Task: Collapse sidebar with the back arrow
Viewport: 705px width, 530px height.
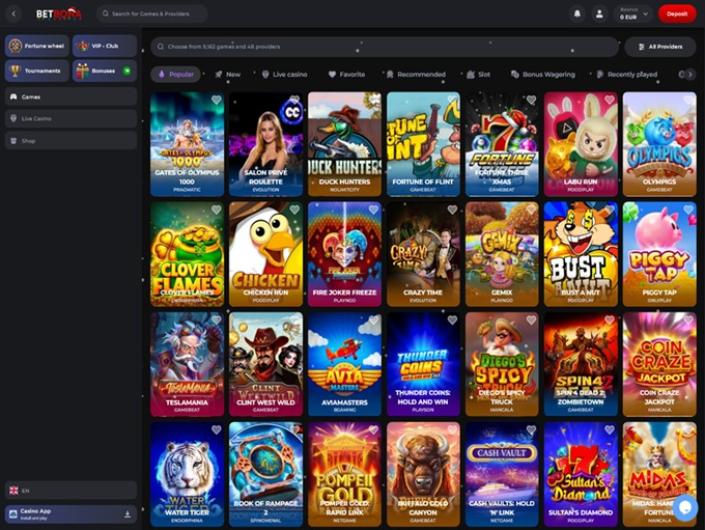Action: (13, 14)
